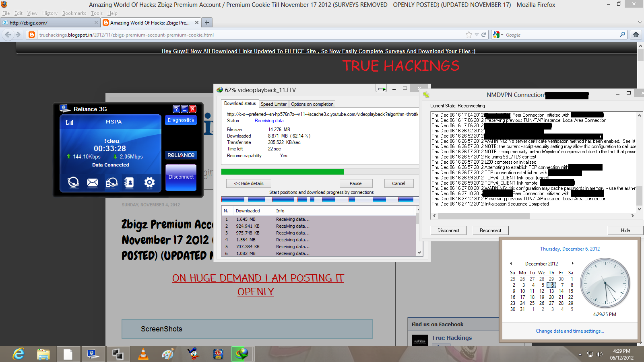Cancel the videoplayback_11.FLV download
This screenshot has width=644, height=362.
click(398, 183)
